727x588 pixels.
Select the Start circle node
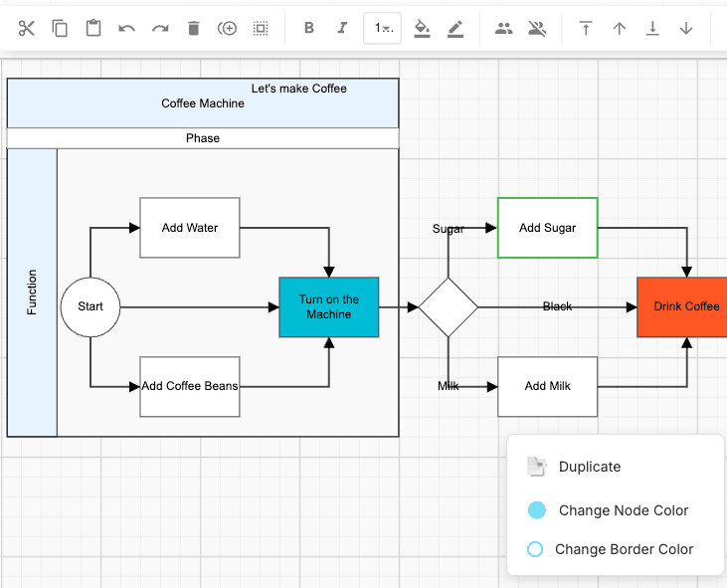tap(91, 306)
